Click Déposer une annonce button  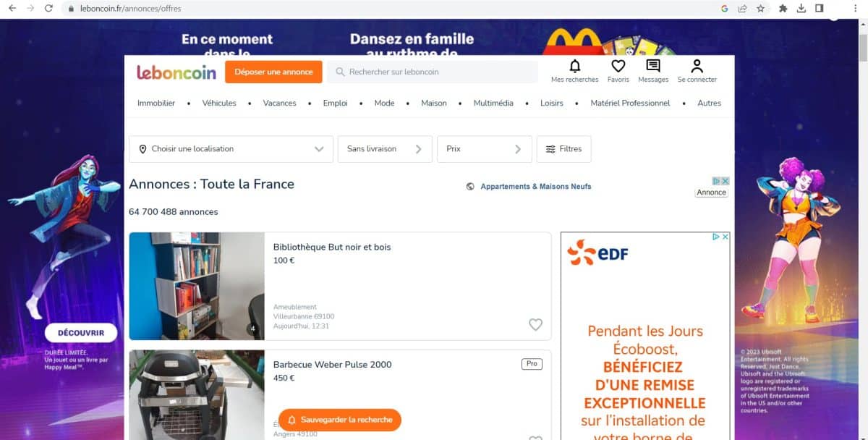(x=273, y=72)
